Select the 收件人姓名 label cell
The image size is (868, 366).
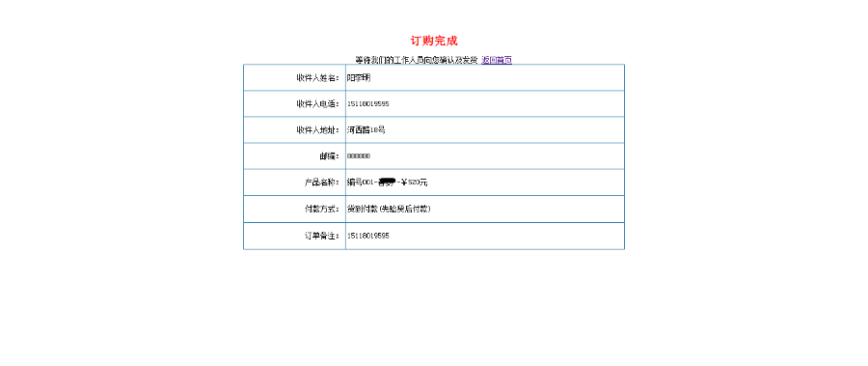point(294,77)
